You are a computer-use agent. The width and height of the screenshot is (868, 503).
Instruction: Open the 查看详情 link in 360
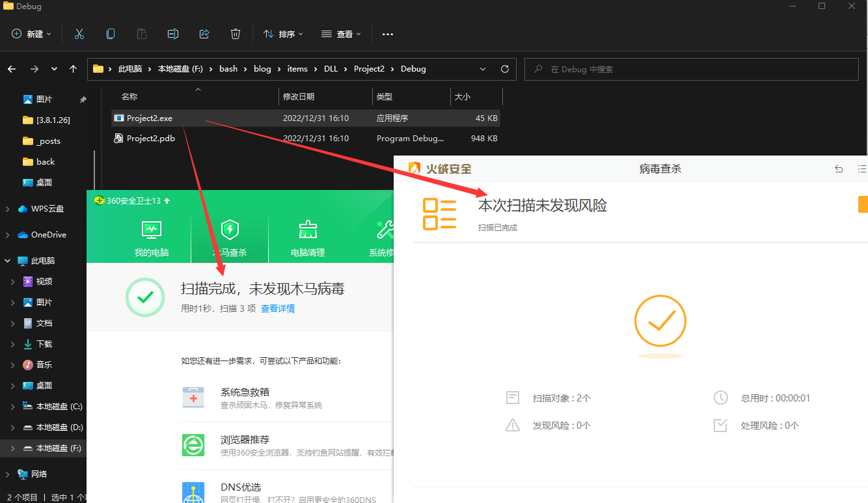click(278, 308)
